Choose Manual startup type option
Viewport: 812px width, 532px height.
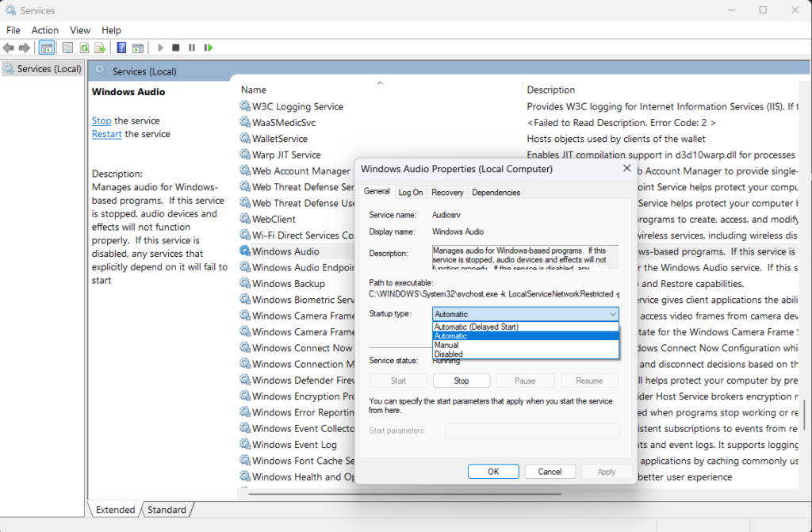526,345
